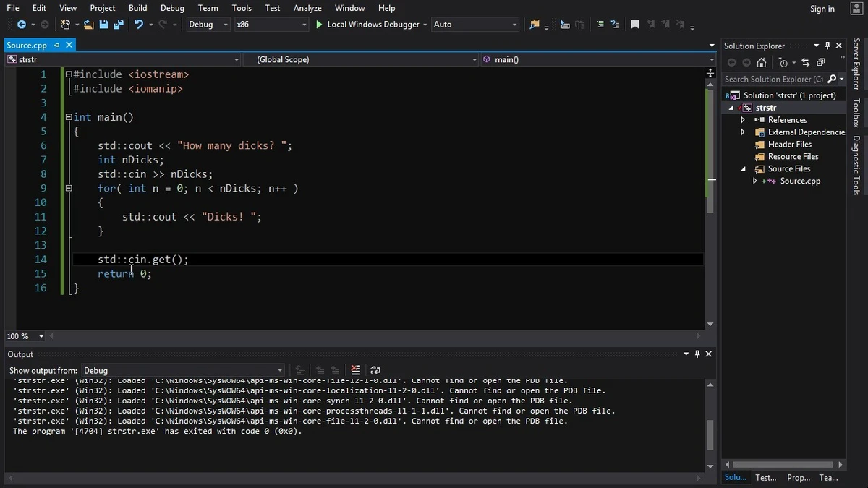Toggle pin on Source.cpp tab
This screenshot has width=868, height=488.
[57, 45]
